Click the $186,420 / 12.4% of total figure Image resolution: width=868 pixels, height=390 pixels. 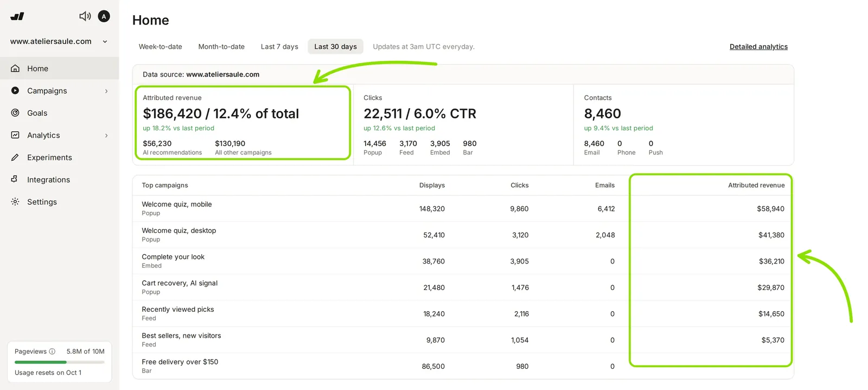(221, 114)
